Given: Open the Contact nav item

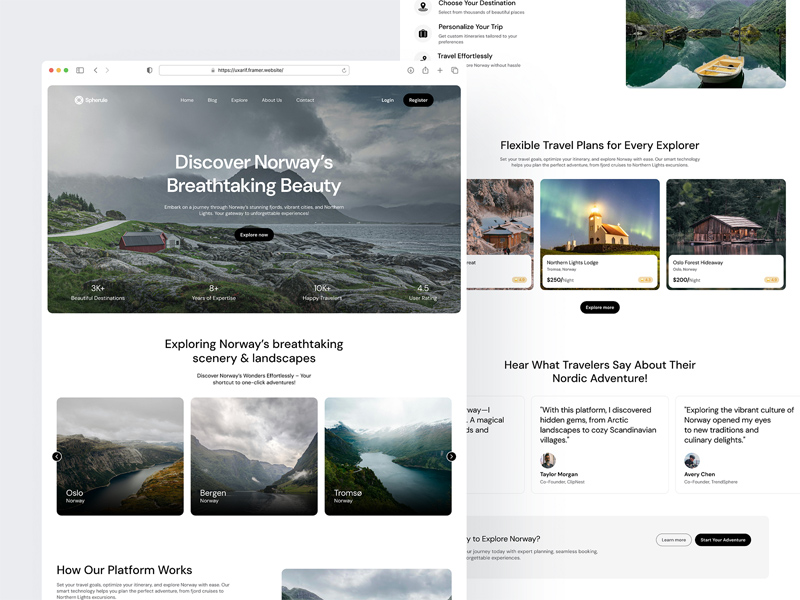Looking at the screenshot, I should (x=305, y=100).
